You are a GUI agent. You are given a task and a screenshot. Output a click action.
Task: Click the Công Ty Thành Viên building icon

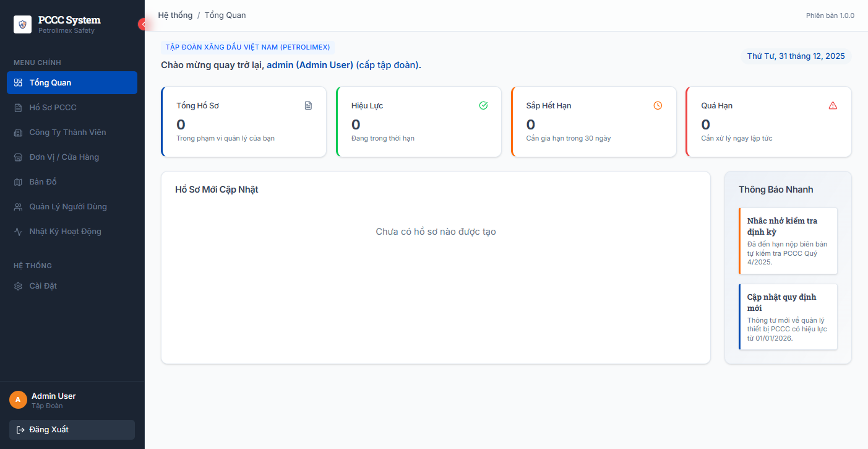pyautogui.click(x=18, y=133)
